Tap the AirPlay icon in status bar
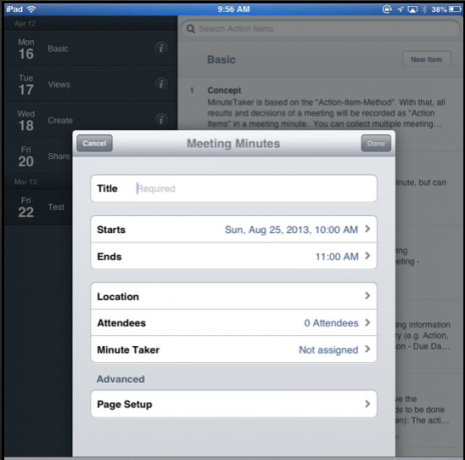 point(412,9)
